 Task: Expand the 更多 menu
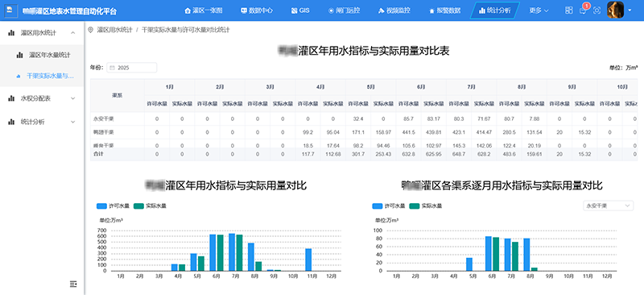tap(539, 10)
